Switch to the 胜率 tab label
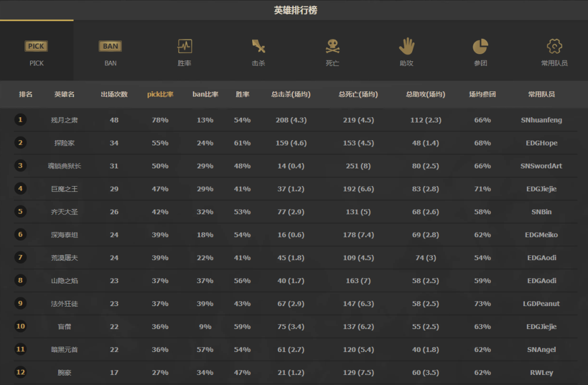This screenshot has height=385, width=588. pos(185,63)
